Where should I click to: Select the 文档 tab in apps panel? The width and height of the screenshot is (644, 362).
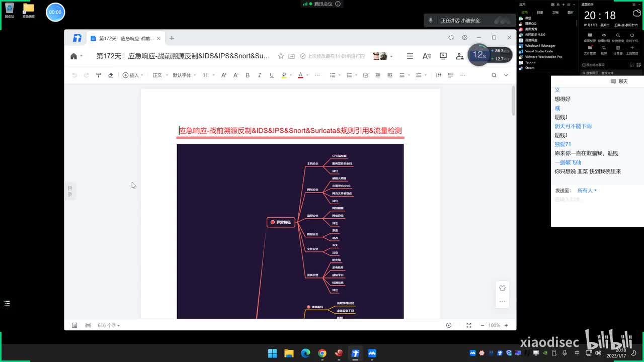tap(555, 13)
